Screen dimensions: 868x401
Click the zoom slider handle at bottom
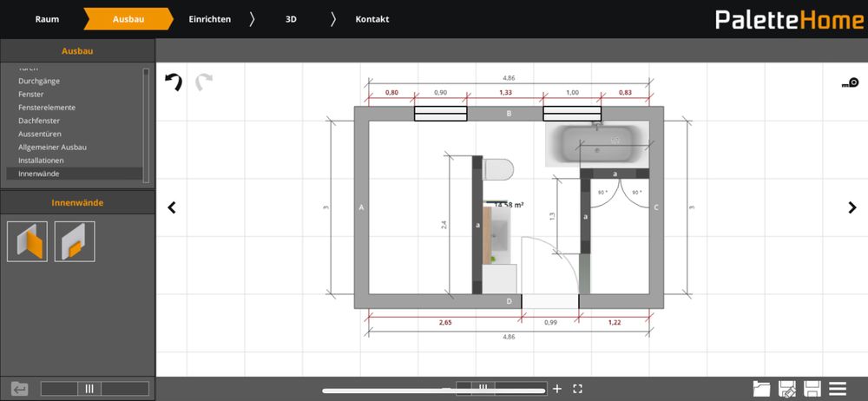[483, 388]
